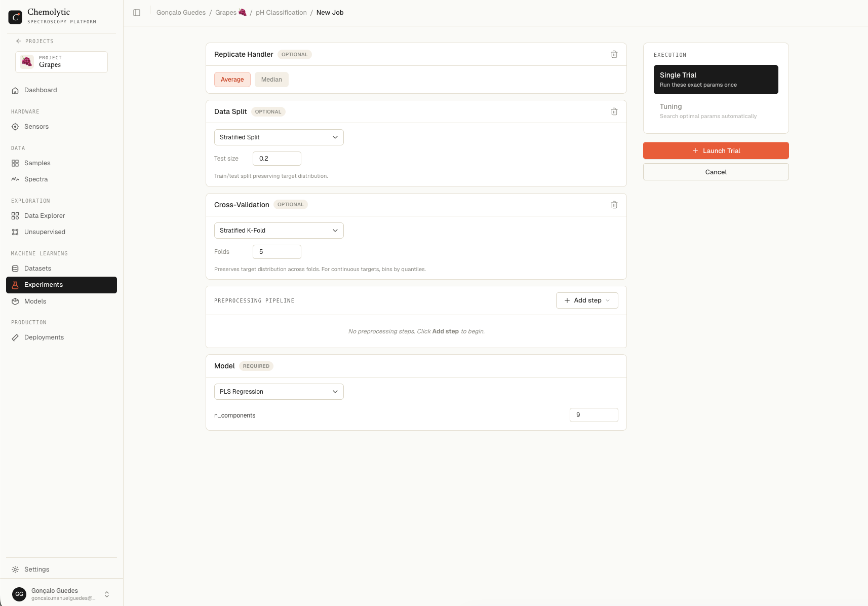Open Stratified K-Fold dropdown
This screenshot has width=868, height=606.
click(x=279, y=231)
